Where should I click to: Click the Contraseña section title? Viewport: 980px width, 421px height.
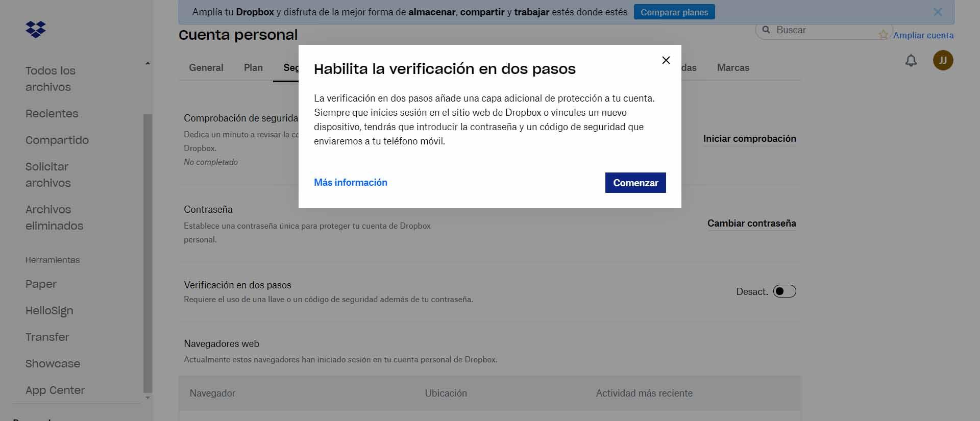pyautogui.click(x=208, y=210)
